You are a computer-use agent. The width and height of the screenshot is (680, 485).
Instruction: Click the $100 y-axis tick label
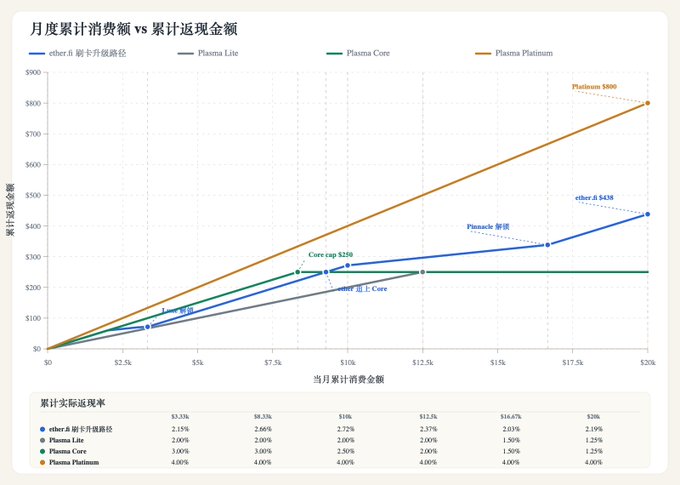pos(33,318)
